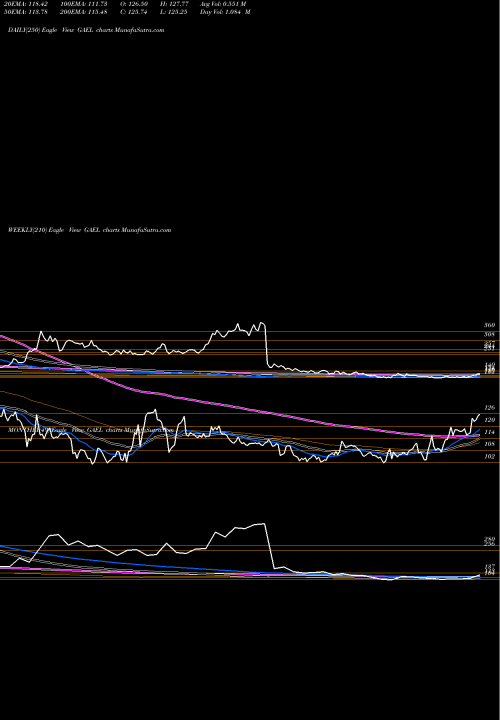
Task: Click the DAILY(250) Eagle View GAEL title
Action: 86,30
